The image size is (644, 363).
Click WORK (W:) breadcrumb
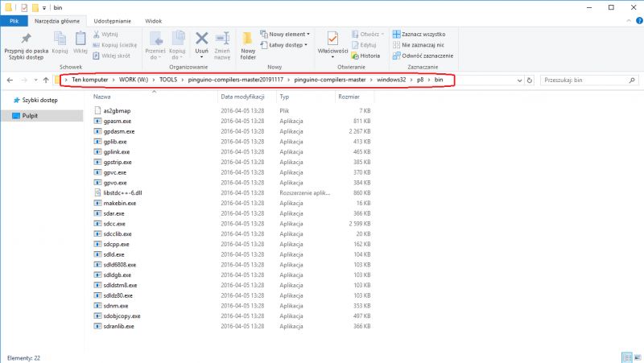(x=134, y=80)
